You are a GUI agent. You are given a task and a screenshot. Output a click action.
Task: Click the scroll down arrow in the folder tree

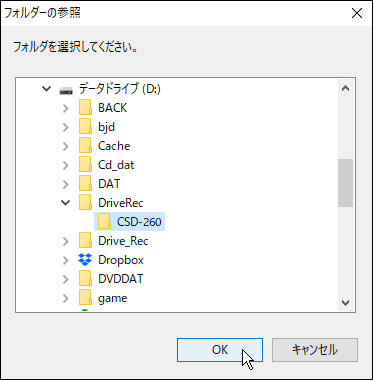(346, 303)
